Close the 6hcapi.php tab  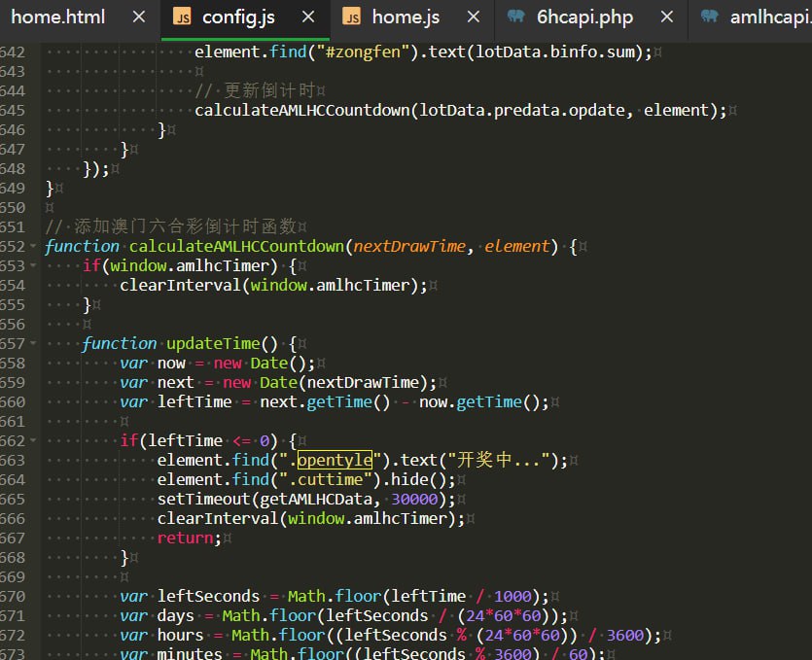[667, 17]
